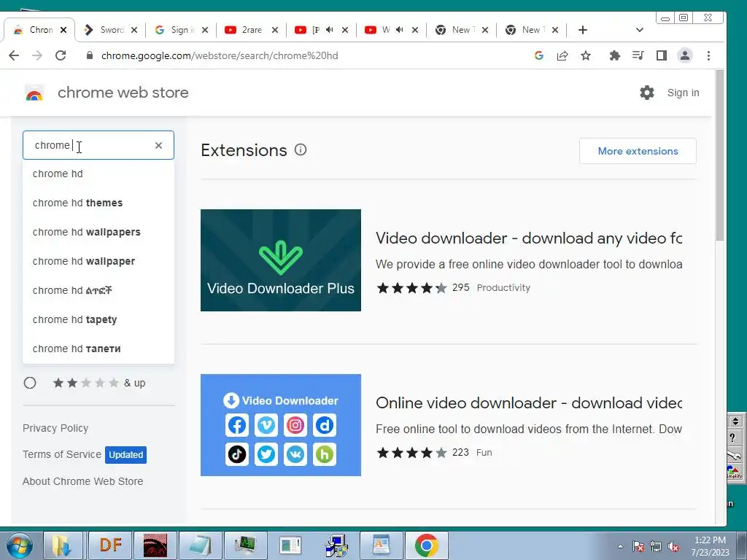Open the media control icon in toolbar
747x560 pixels.
click(x=638, y=55)
